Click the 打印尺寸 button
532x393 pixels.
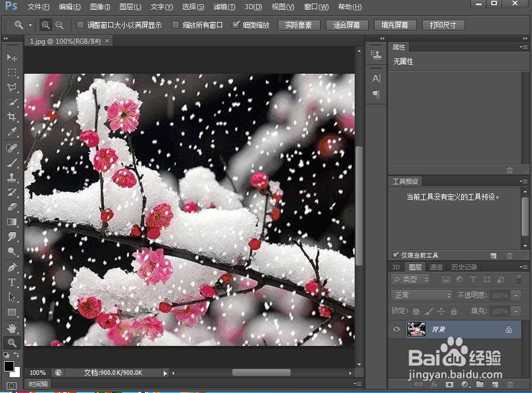[x=444, y=25]
